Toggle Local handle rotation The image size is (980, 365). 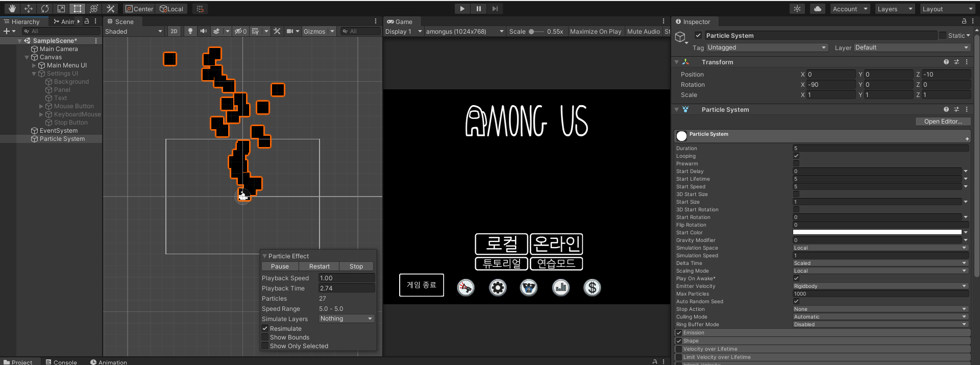tap(171, 9)
